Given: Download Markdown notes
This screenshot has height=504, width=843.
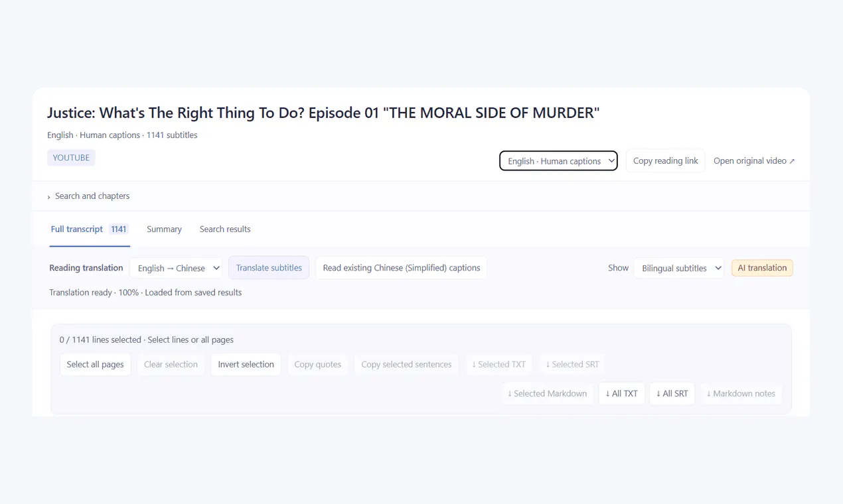Looking at the screenshot, I should pyautogui.click(x=741, y=394).
